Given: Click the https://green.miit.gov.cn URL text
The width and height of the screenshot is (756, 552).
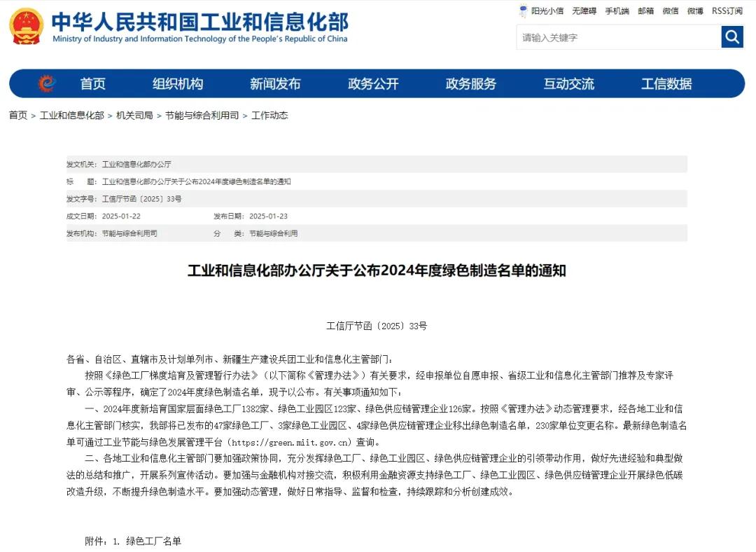Looking at the screenshot, I should point(290,443).
